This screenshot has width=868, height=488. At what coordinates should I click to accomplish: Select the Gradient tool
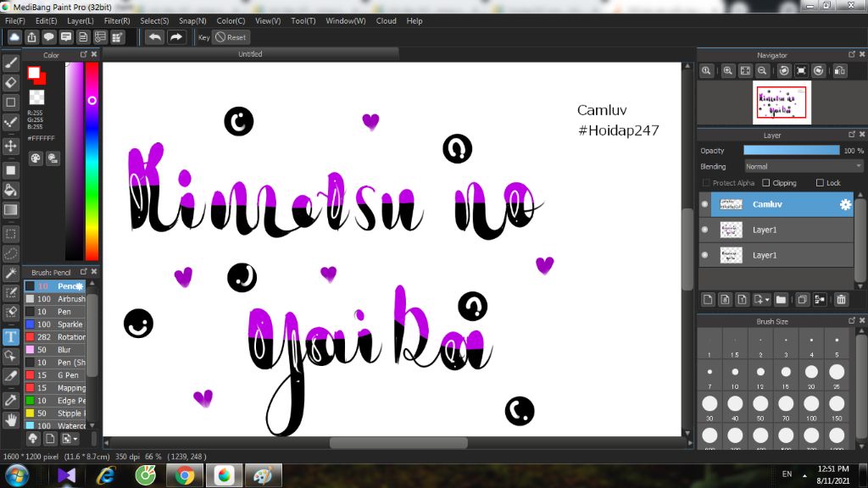10,210
